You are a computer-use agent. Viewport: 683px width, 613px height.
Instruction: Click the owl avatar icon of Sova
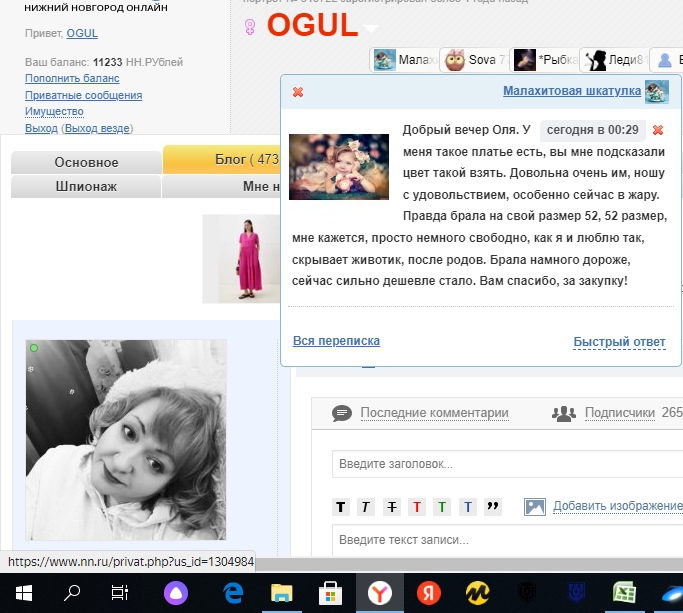pos(455,60)
